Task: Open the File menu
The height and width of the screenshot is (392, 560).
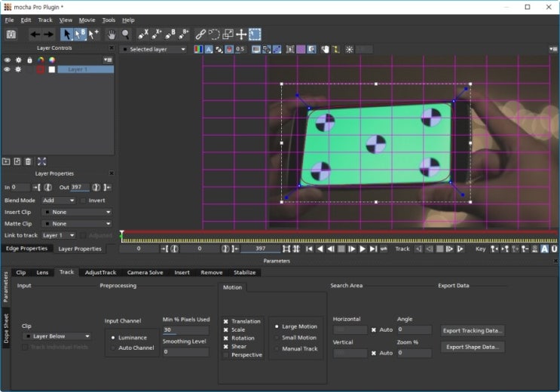Action: 10,20
